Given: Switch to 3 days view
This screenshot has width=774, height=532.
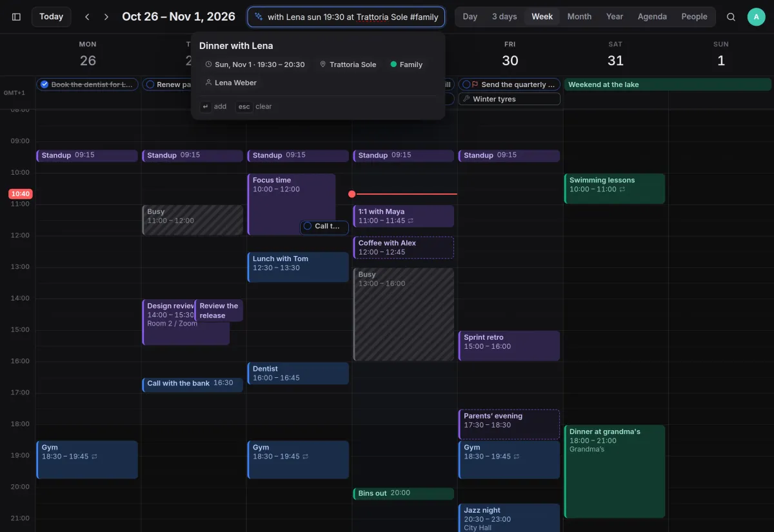Looking at the screenshot, I should point(504,17).
